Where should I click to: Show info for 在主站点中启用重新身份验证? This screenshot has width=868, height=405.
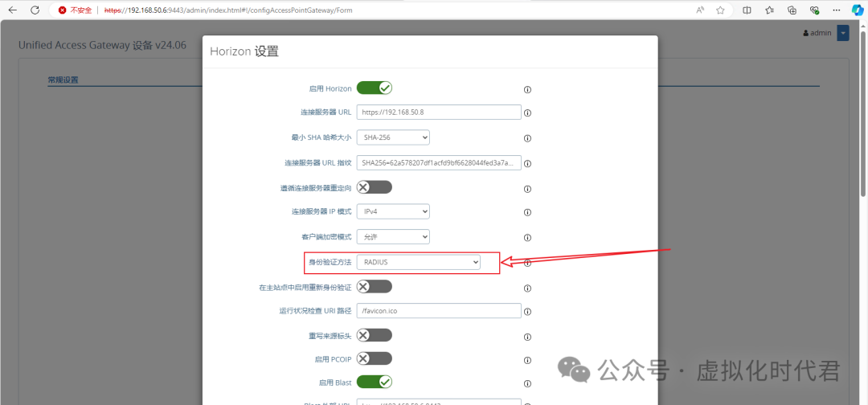(527, 288)
